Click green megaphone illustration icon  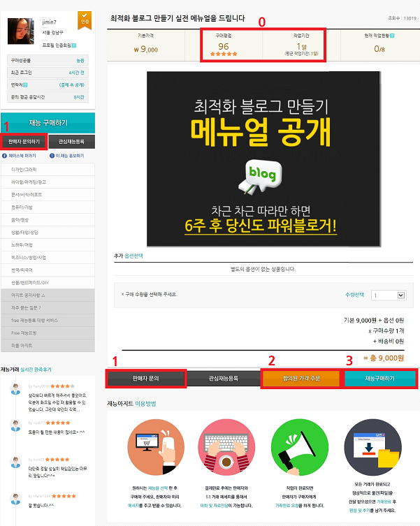click(300, 448)
